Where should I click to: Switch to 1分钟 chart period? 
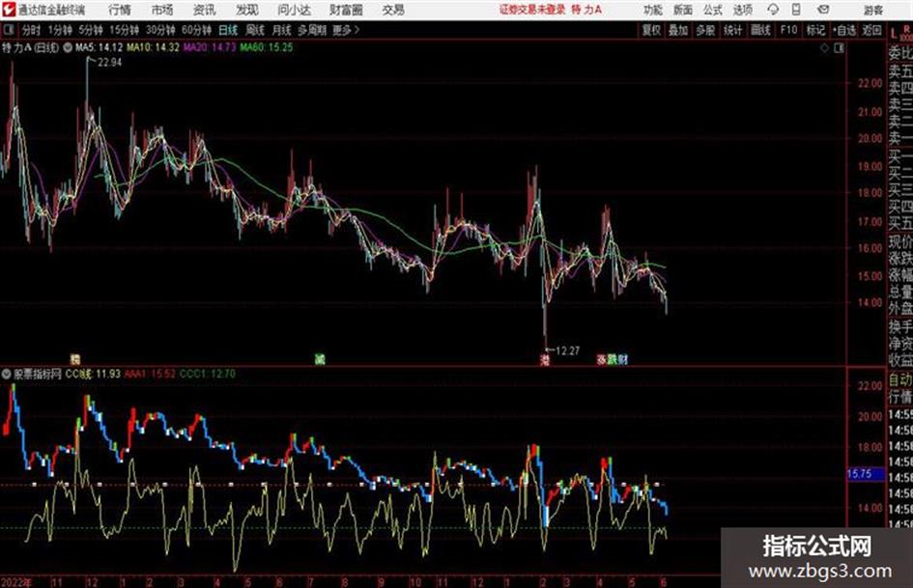pyautogui.click(x=60, y=30)
